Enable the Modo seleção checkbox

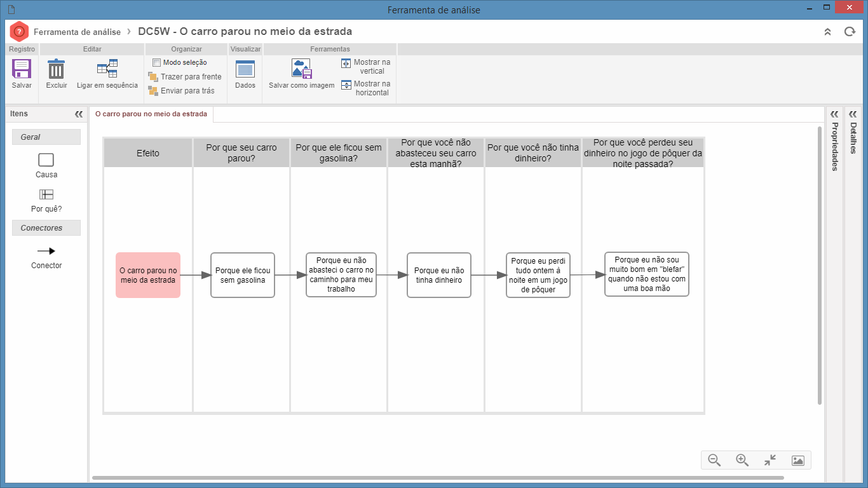point(156,62)
